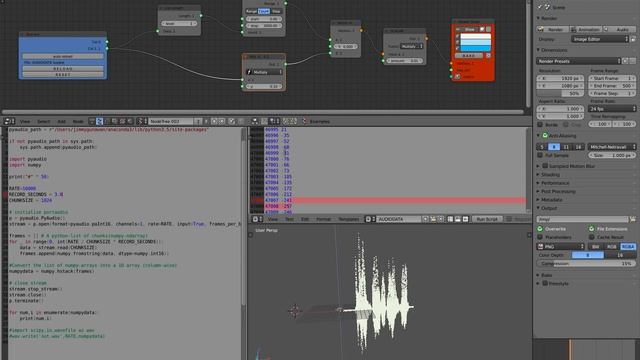Toggle the File Extensions checkbox

point(591,229)
